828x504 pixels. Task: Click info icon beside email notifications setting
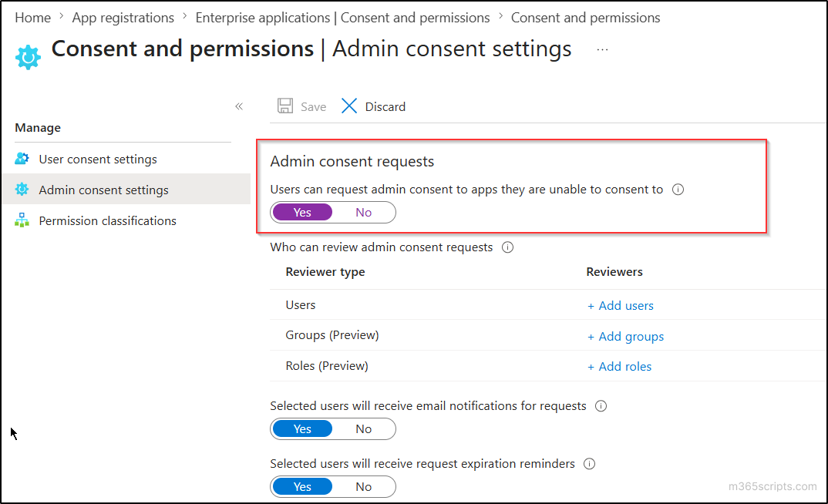tap(601, 406)
